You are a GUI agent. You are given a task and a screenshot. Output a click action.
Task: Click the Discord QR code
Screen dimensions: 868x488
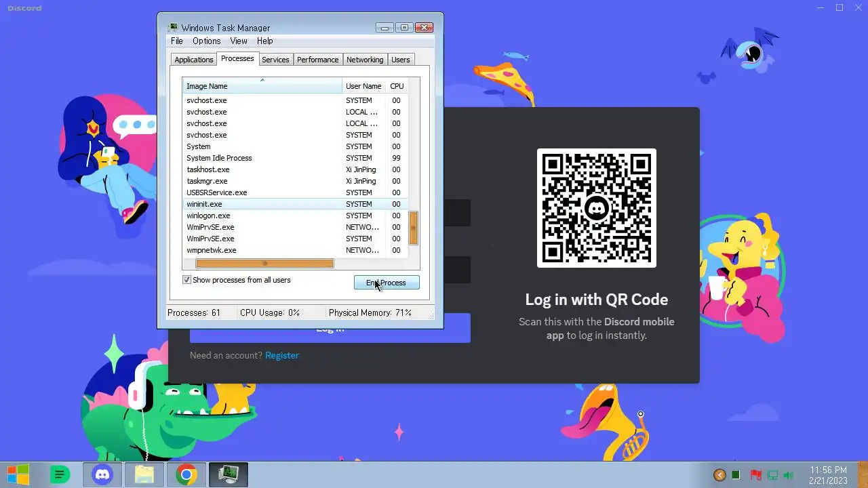(597, 208)
